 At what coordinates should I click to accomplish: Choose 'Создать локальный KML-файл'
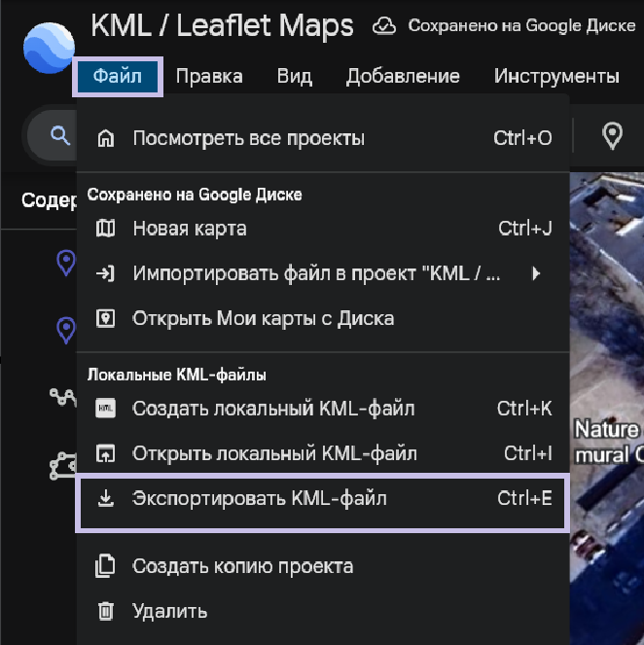[x=272, y=409]
